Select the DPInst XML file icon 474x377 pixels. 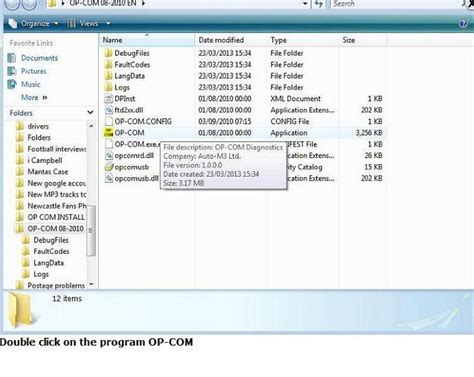click(x=108, y=99)
